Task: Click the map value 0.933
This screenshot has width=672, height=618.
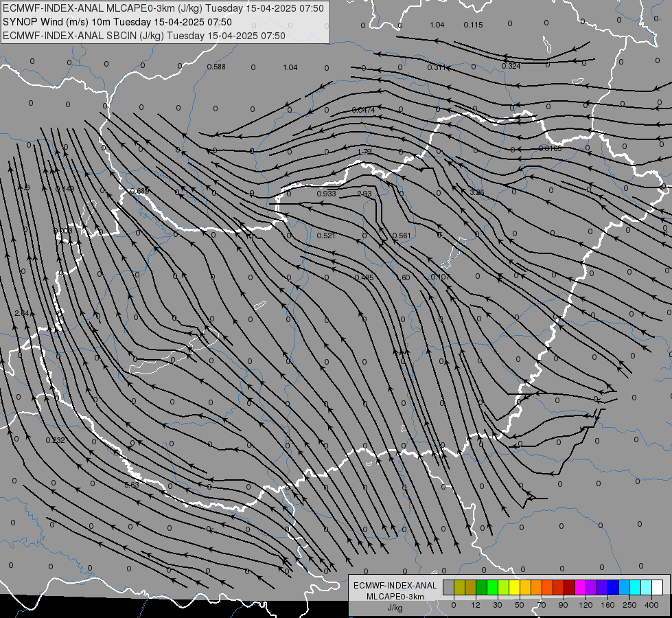Action: (x=327, y=194)
